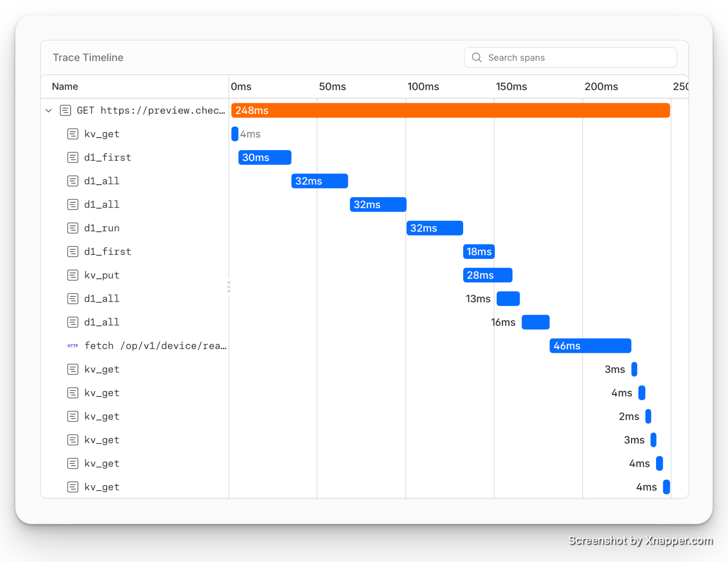Select the orange 248ms root span bar

pyautogui.click(x=450, y=110)
